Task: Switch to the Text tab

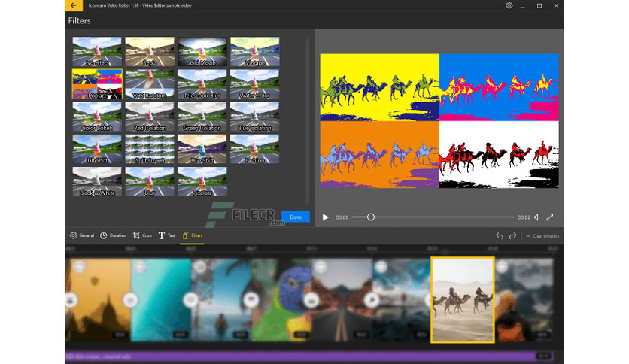Action: coord(166,235)
